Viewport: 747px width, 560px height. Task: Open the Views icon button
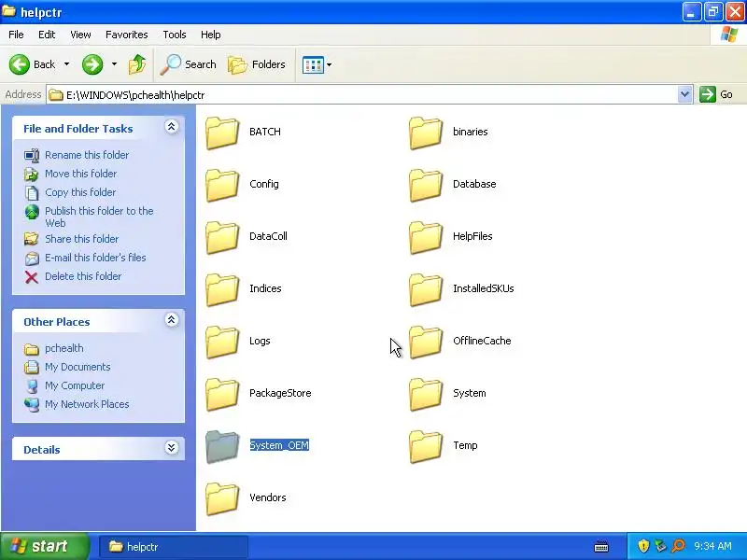click(313, 64)
